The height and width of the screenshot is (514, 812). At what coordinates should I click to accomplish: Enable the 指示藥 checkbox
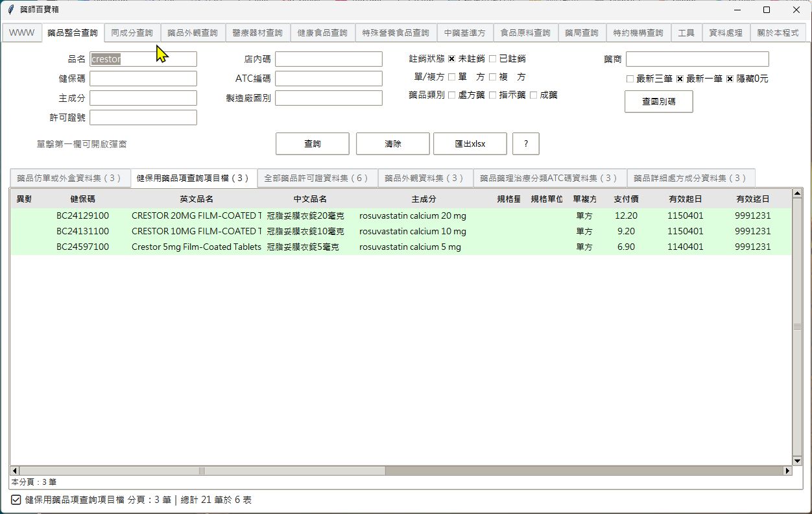(492, 95)
